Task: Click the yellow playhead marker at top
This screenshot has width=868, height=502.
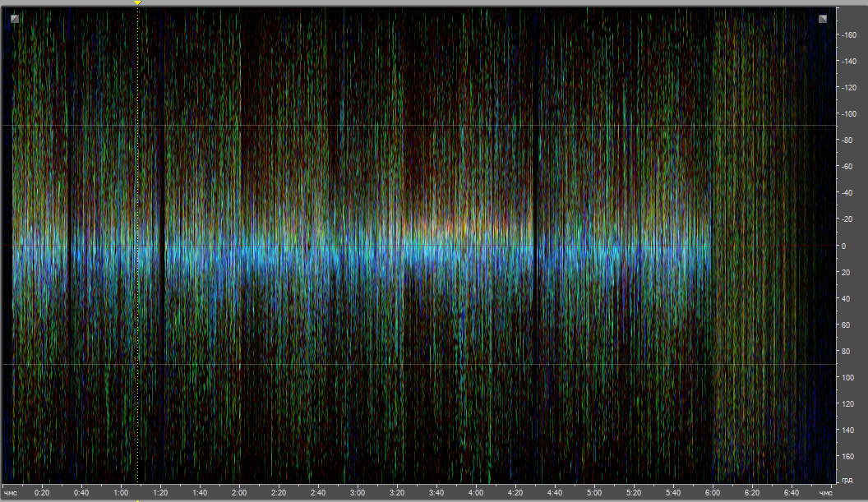Action: (x=137, y=3)
